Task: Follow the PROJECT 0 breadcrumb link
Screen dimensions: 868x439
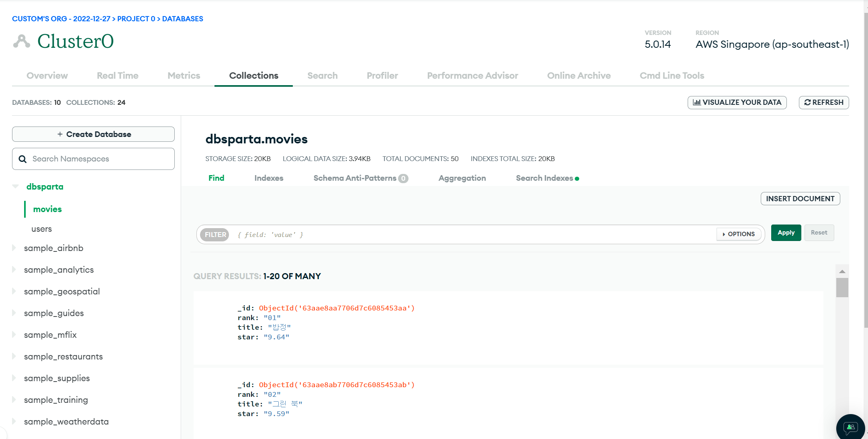Action: pos(136,19)
